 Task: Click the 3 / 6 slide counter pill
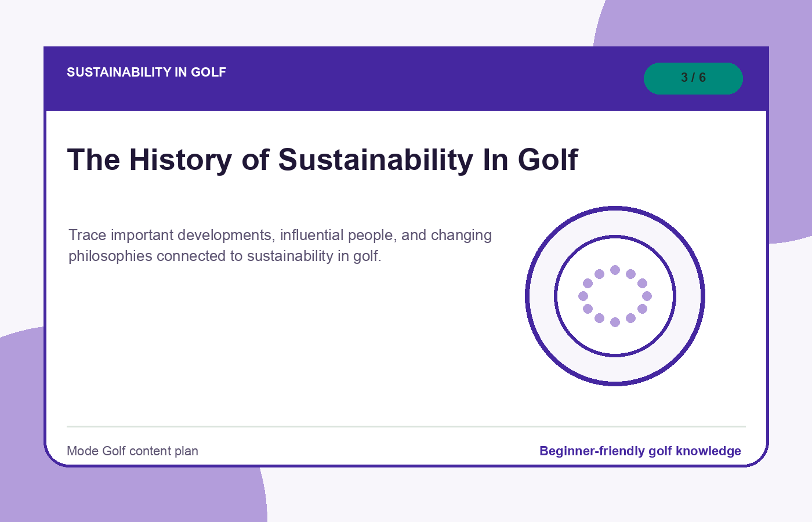693,78
